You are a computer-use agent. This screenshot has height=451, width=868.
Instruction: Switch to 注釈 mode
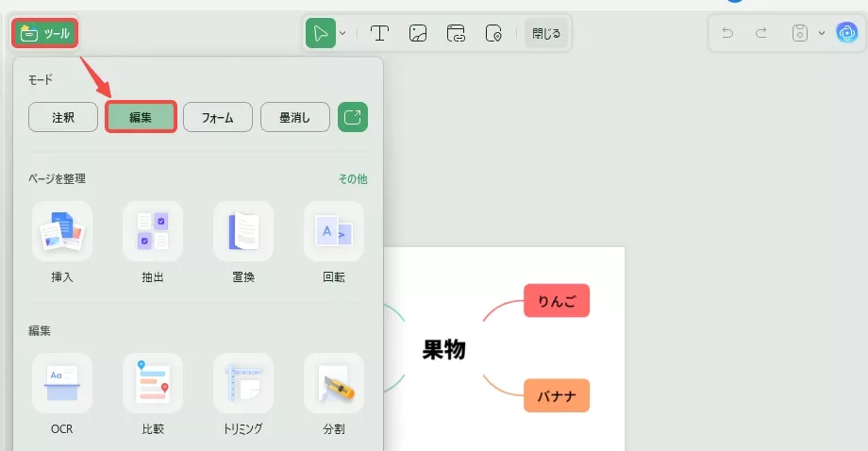coord(63,117)
